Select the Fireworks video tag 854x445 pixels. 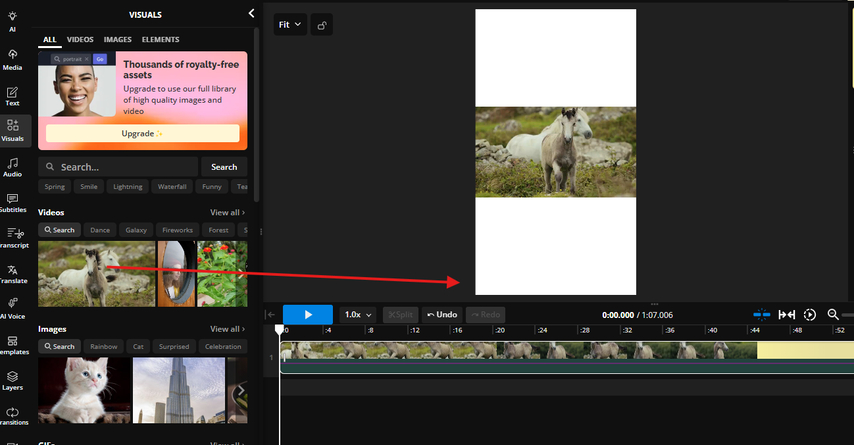coord(178,230)
